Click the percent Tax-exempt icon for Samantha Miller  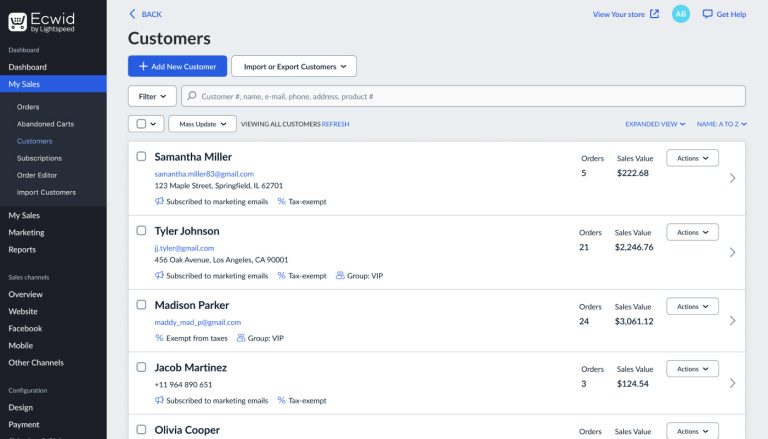point(281,201)
